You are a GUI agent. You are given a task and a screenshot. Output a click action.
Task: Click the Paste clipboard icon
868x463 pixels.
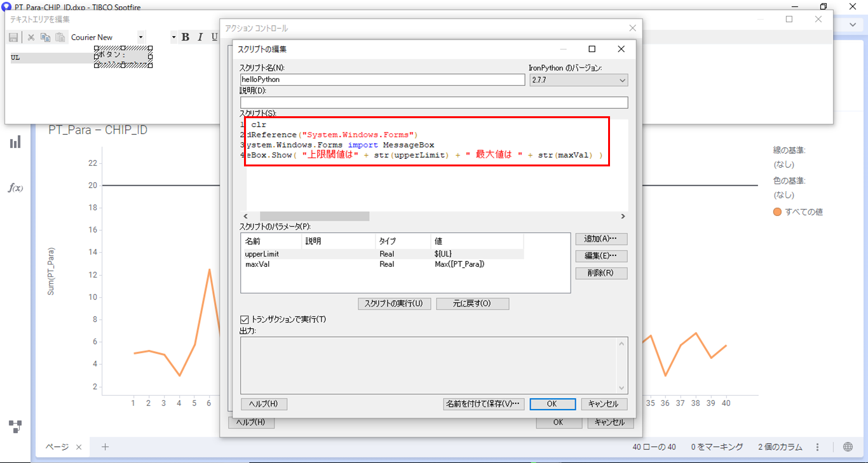(x=60, y=37)
